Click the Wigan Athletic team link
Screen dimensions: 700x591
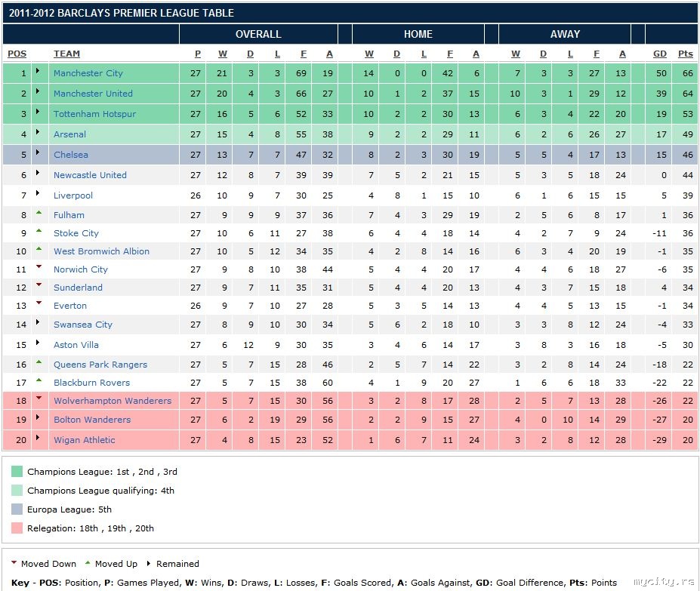[85, 440]
